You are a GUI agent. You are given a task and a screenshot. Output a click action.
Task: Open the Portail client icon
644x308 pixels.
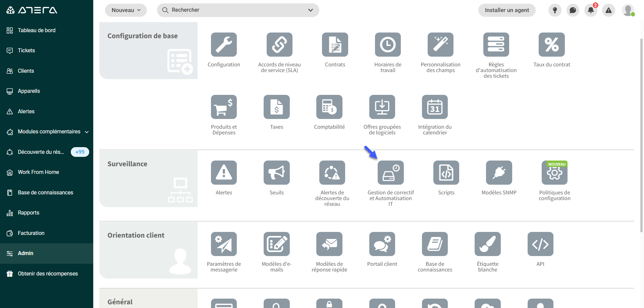pyautogui.click(x=382, y=244)
